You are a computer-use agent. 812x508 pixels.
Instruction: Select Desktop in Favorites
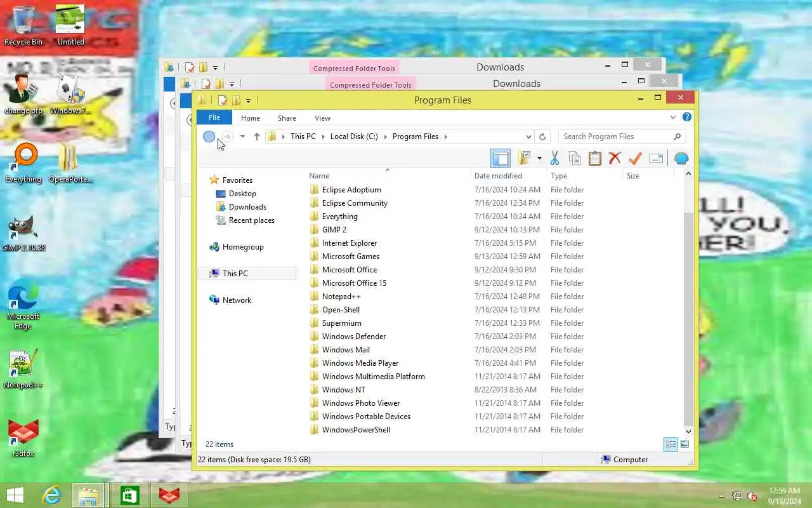pos(242,194)
